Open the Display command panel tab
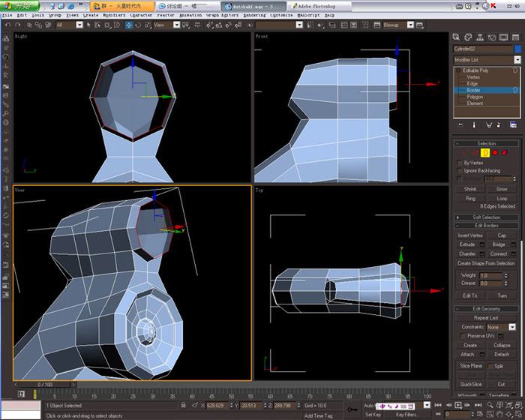Screen dimensions: 525x420 pos(503,37)
